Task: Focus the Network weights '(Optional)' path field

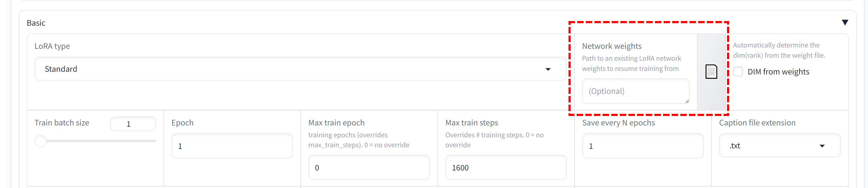Action: click(x=635, y=91)
